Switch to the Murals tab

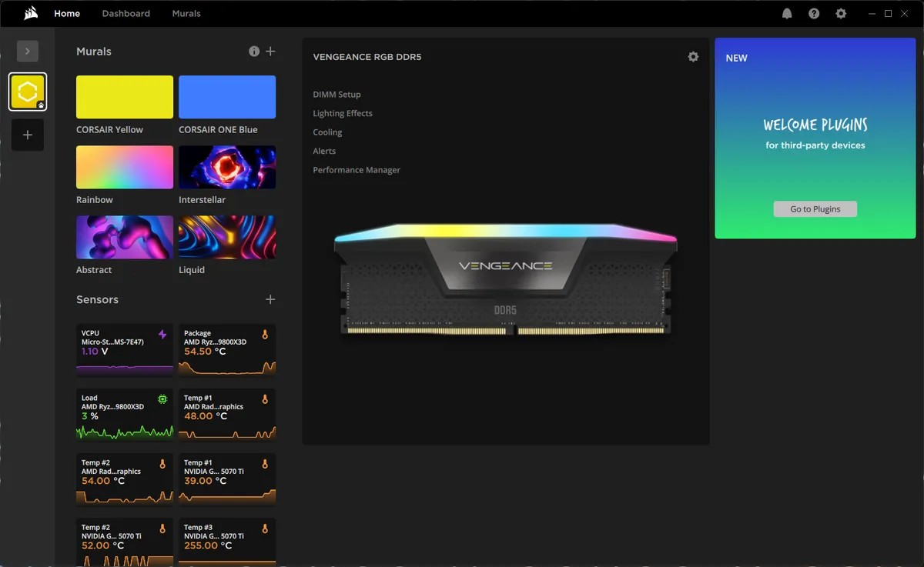point(186,13)
